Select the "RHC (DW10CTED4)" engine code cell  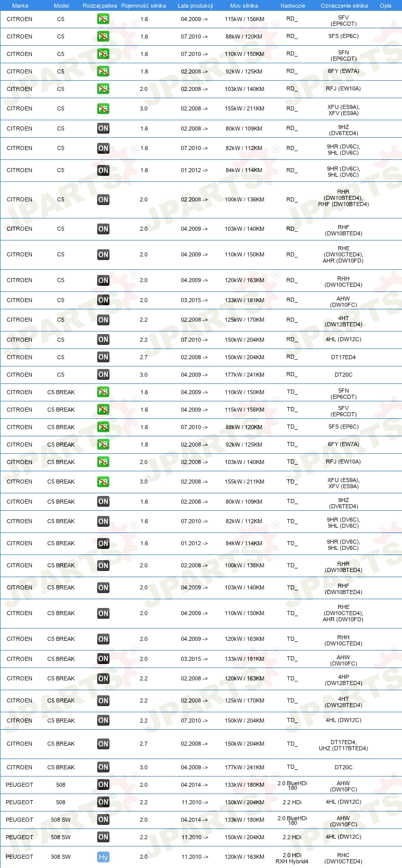[343, 858]
